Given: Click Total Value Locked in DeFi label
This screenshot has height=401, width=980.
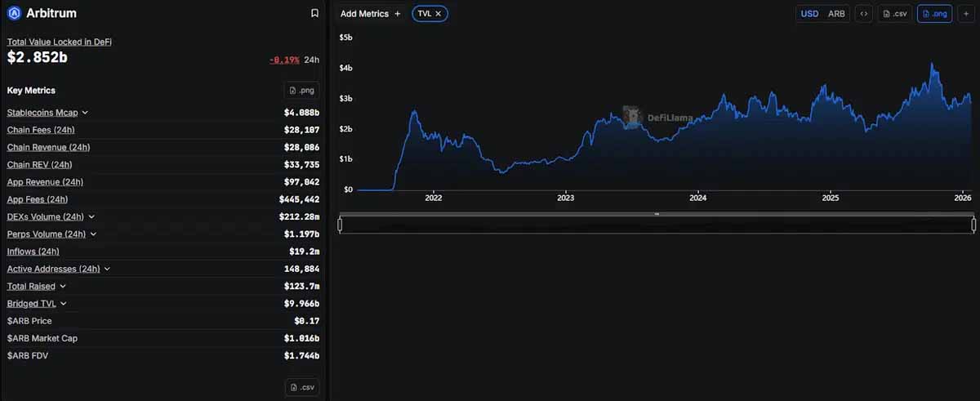Looking at the screenshot, I should (60, 42).
